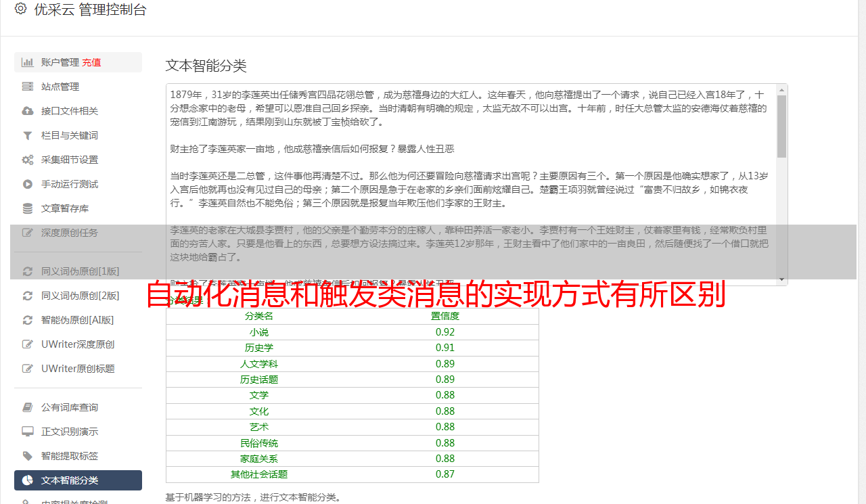Image resolution: width=866 pixels, height=504 pixels.
Task: Click the cloud upload icon for 接口文件相关
Action: coord(28,111)
